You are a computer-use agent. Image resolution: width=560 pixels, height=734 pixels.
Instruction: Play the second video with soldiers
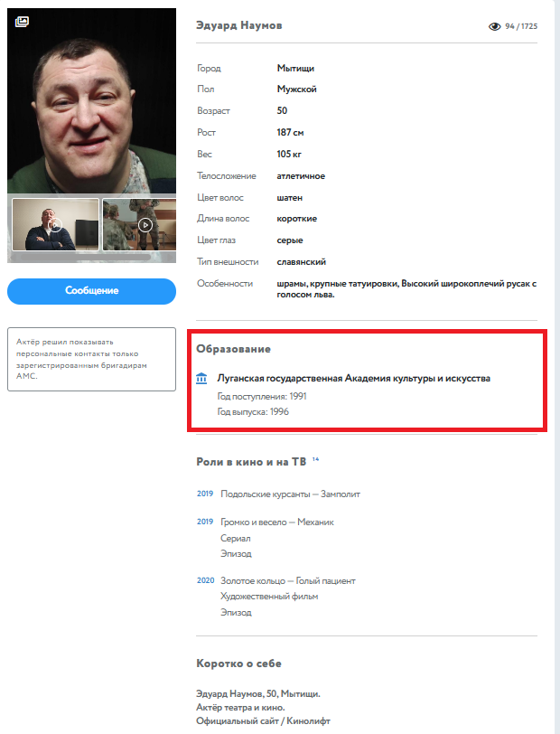click(x=145, y=225)
